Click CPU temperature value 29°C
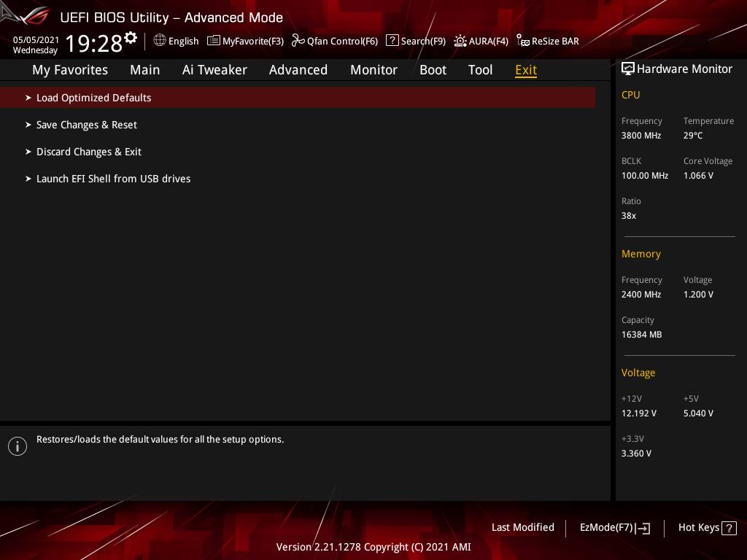747x560 pixels. point(693,136)
